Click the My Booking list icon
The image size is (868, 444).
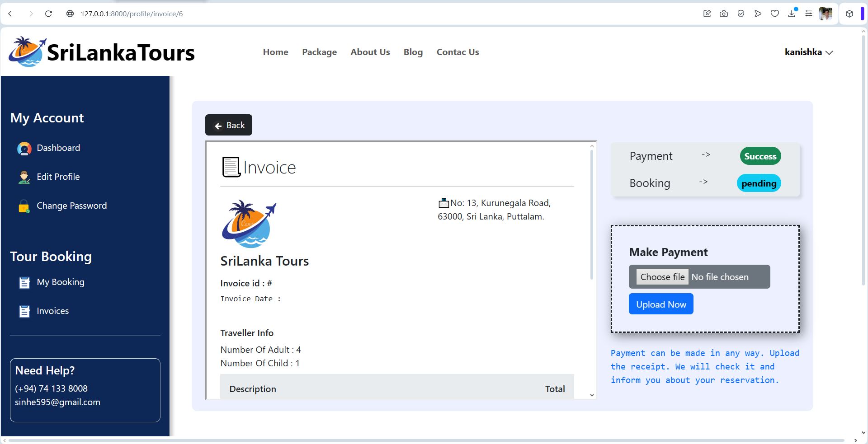point(24,283)
